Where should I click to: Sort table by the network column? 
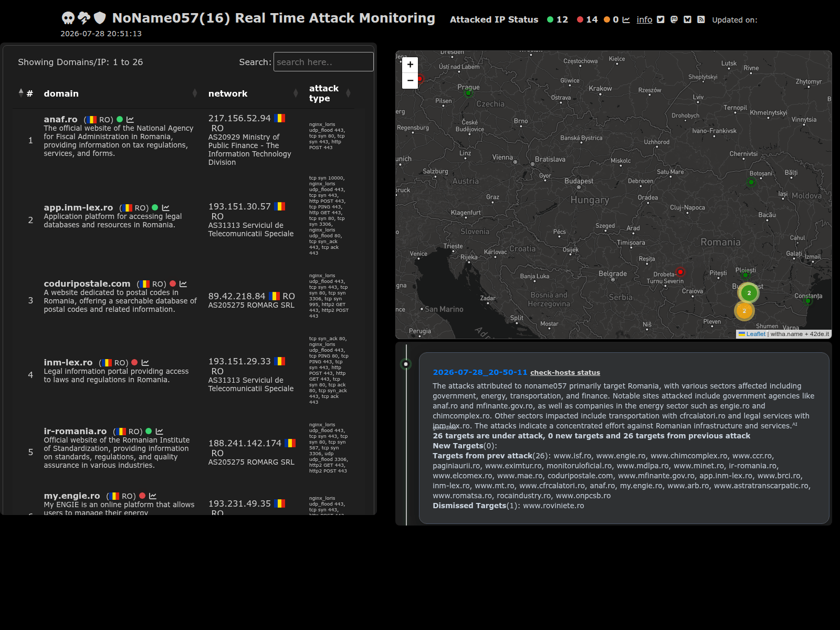coord(253,93)
